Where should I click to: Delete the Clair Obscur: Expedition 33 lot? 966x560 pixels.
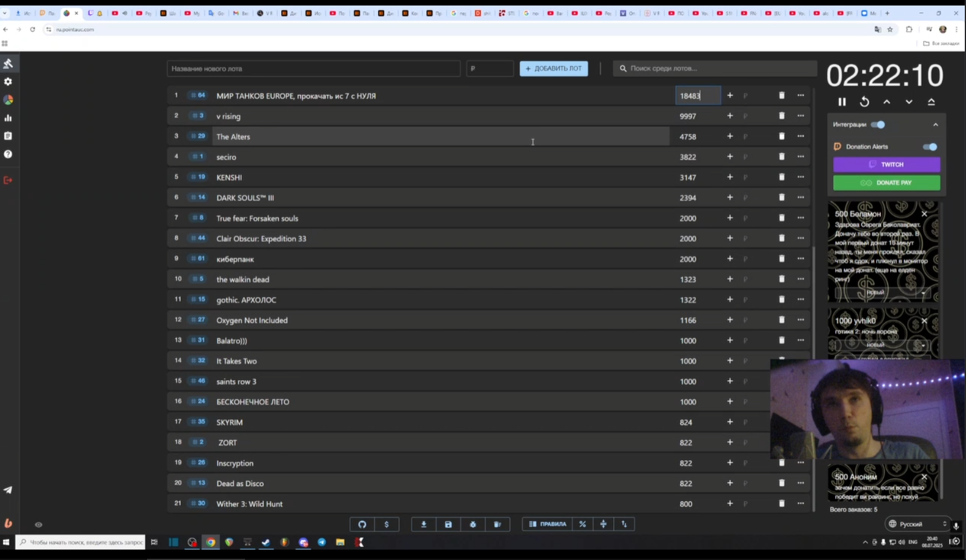coord(782,238)
